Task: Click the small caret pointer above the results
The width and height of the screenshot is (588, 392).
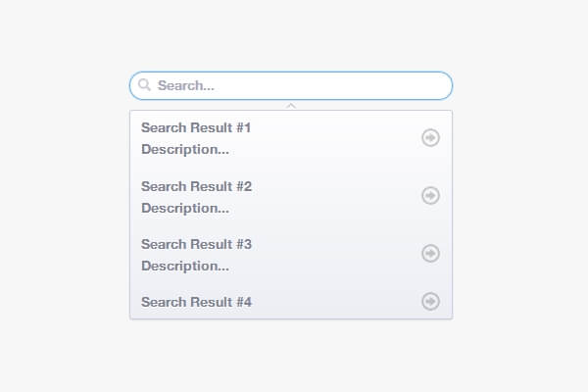Action: click(291, 105)
